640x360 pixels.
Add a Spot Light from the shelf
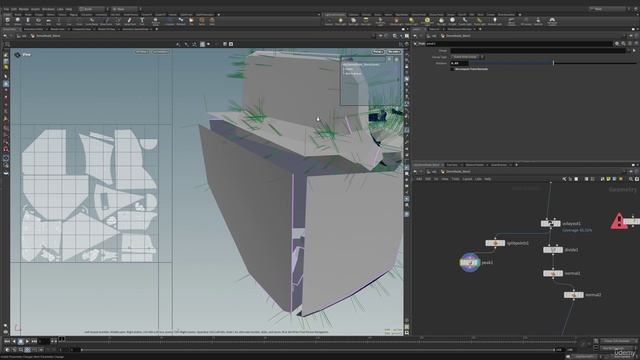[353, 21]
